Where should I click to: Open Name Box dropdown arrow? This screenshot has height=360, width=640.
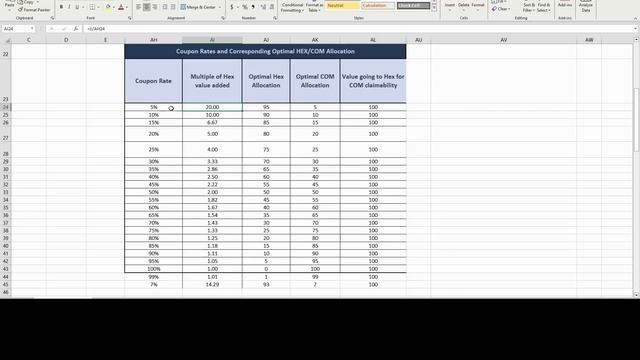pyautogui.click(x=32, y=29)
